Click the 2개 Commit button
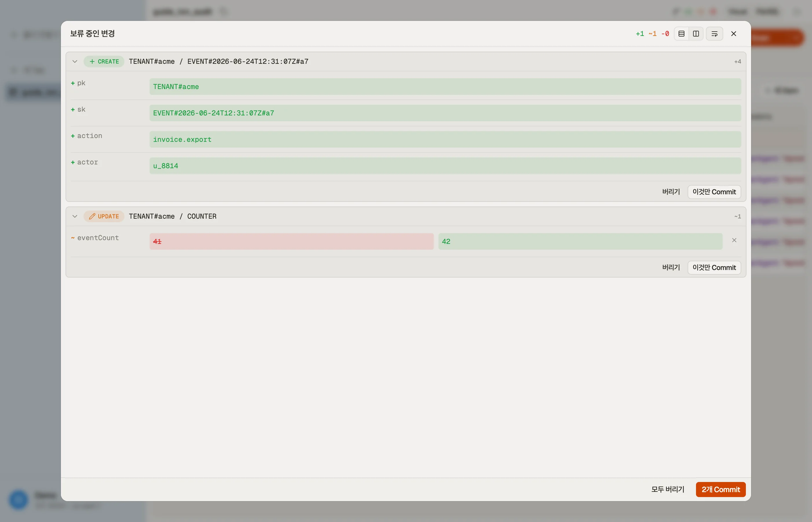 tap(720, 490)
